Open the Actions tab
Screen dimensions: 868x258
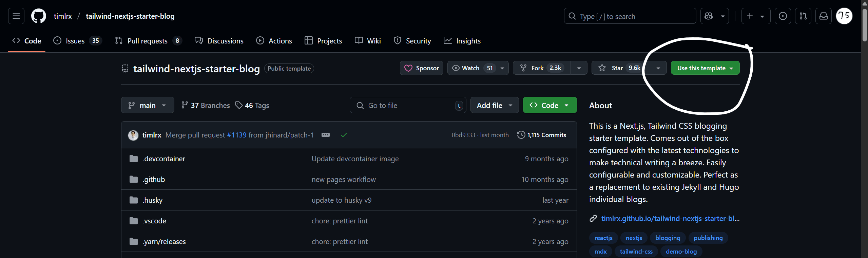coord(274,41)
